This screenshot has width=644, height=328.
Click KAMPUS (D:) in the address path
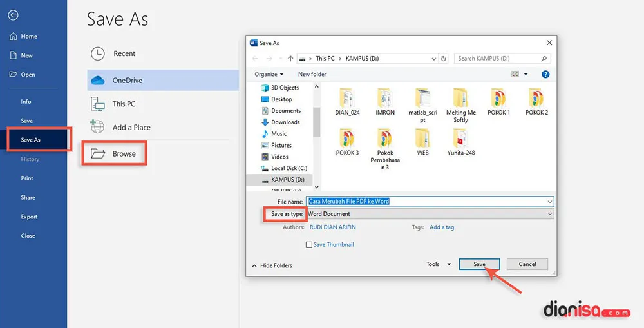[x=362, y=59]
